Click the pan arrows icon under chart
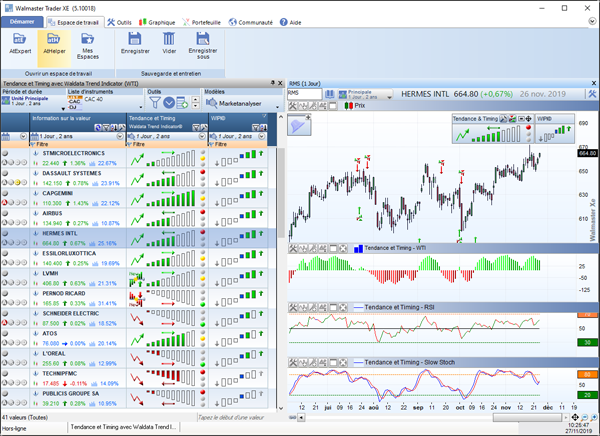 575,417
